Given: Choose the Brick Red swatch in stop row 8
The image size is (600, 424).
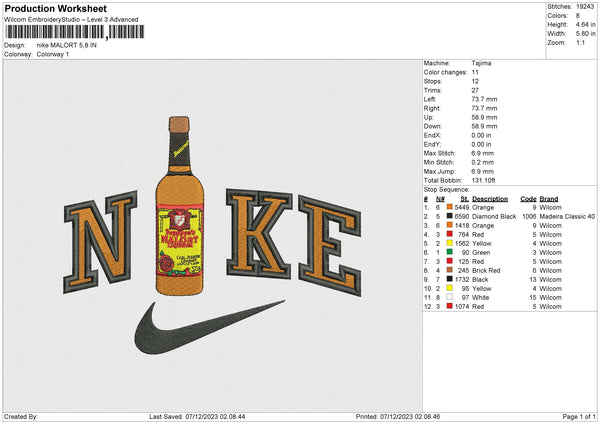Looking at the screenshot, I should 449,270.
